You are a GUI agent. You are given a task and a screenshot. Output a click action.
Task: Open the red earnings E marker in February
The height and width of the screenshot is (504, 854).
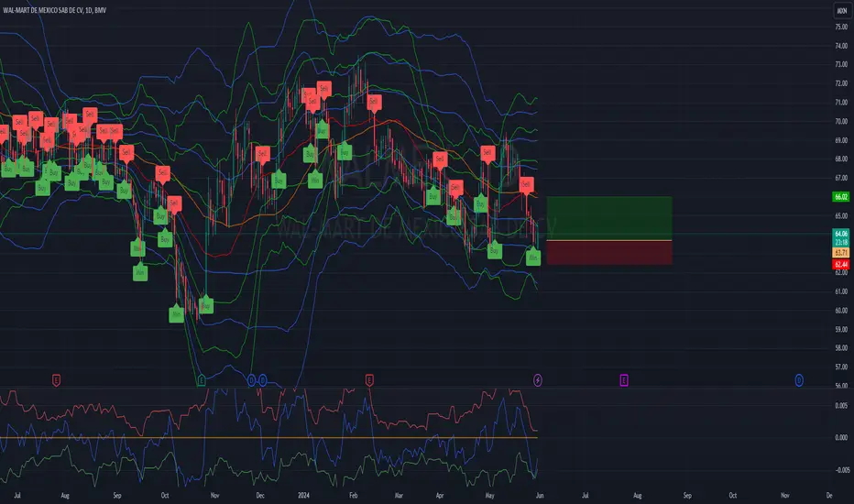click(369, 379)
